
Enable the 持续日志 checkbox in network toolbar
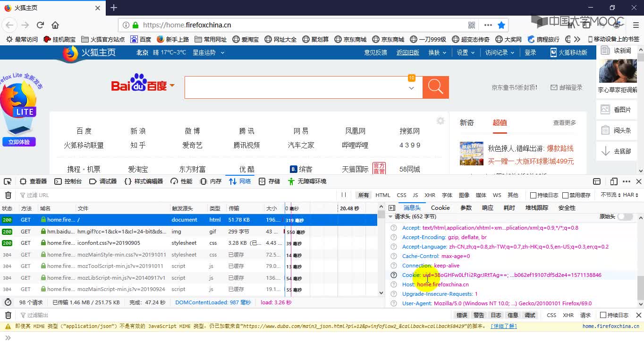(533, 195)
